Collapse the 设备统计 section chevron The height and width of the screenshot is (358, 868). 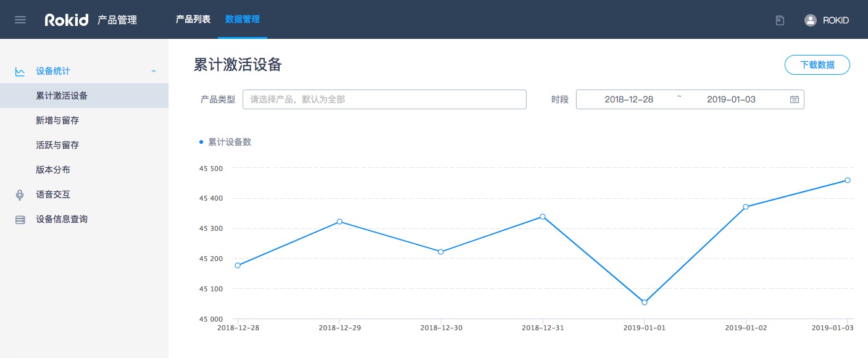pos(154,72)
